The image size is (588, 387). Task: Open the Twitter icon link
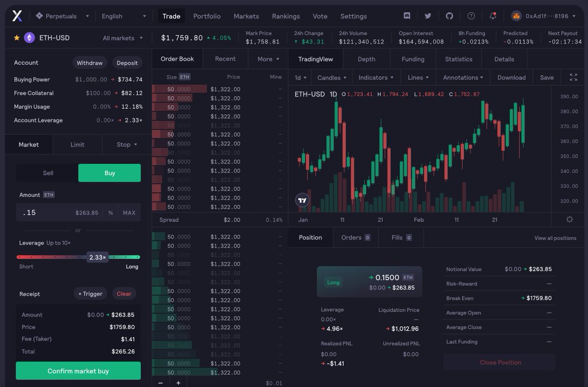coord(428,16)
